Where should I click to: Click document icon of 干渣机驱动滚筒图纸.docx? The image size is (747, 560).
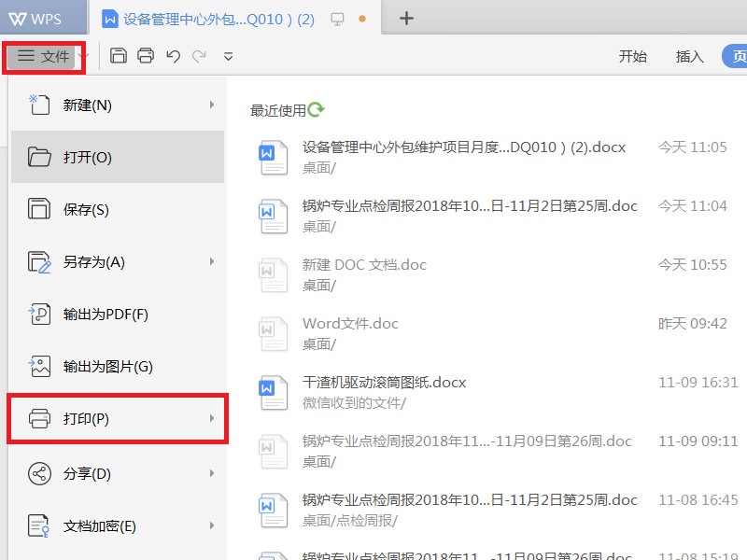coord(273,392)
